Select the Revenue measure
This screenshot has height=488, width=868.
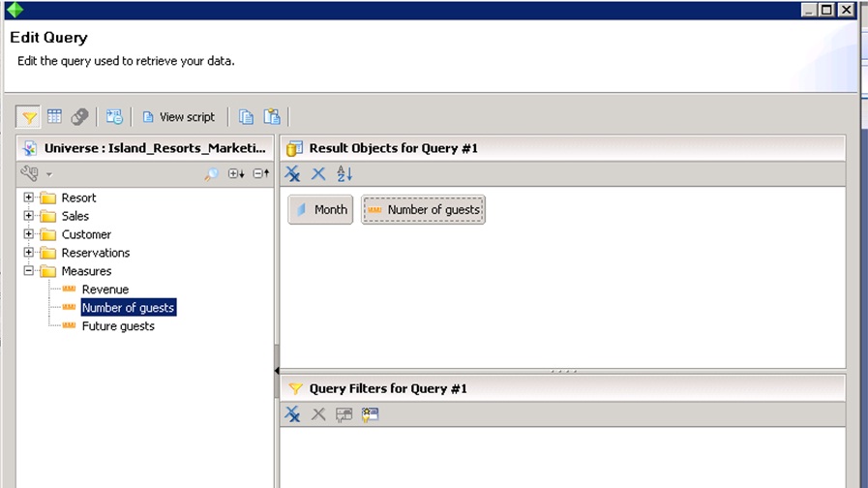pyautogui.click(x=105, y=290)
